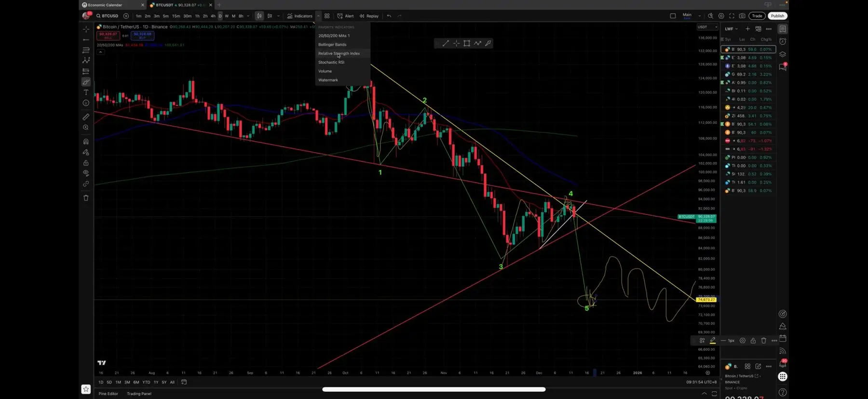Click the Publish button
Viewport: 868px width, 399px height.
click(777, 16)
